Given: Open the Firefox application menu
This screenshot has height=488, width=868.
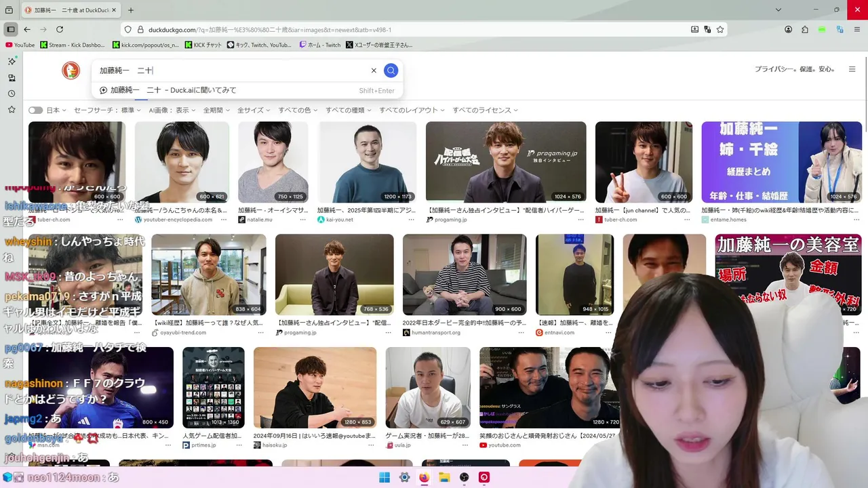Looking at the screenshot, I should point(857,29).
